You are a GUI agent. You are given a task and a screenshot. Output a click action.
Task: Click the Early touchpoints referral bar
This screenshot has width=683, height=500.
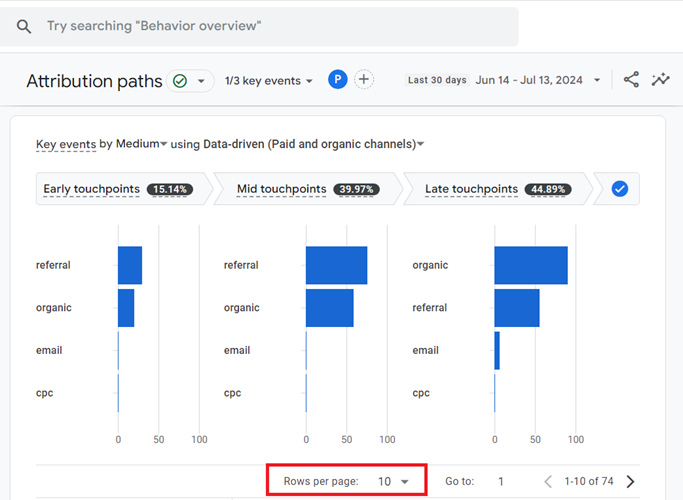click(130, 265)
